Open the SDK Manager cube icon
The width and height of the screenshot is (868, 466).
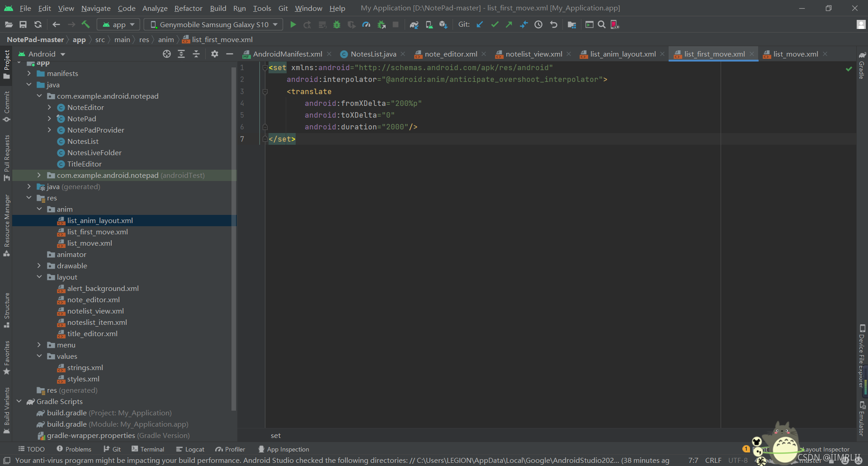click(x=443, y=24)
